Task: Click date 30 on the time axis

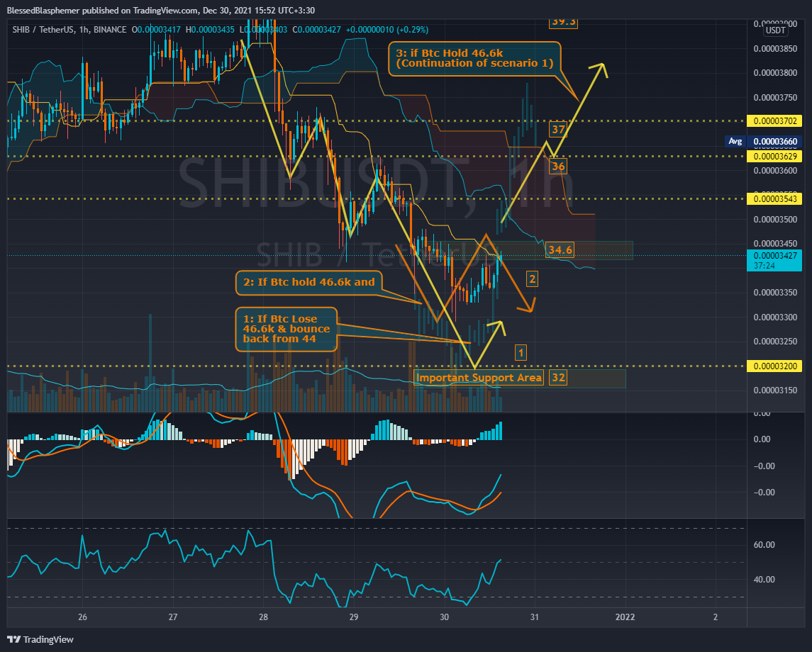Action: [x=445, y=617]
